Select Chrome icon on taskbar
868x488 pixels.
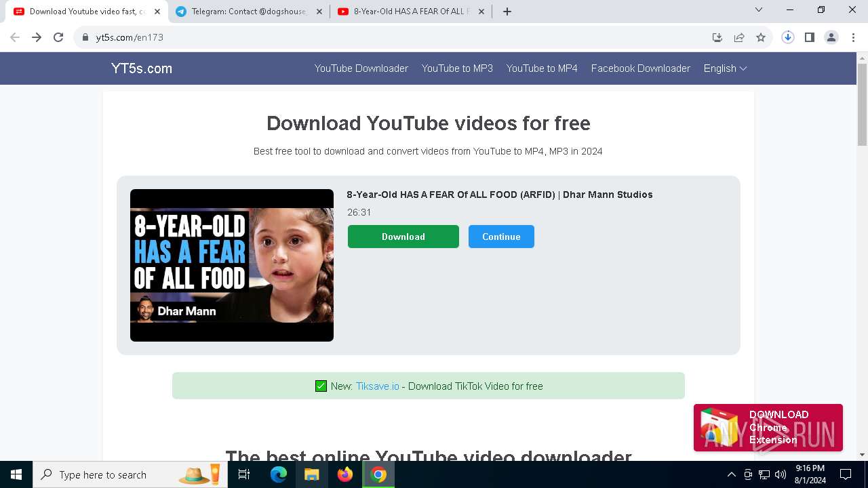[378, 474]
